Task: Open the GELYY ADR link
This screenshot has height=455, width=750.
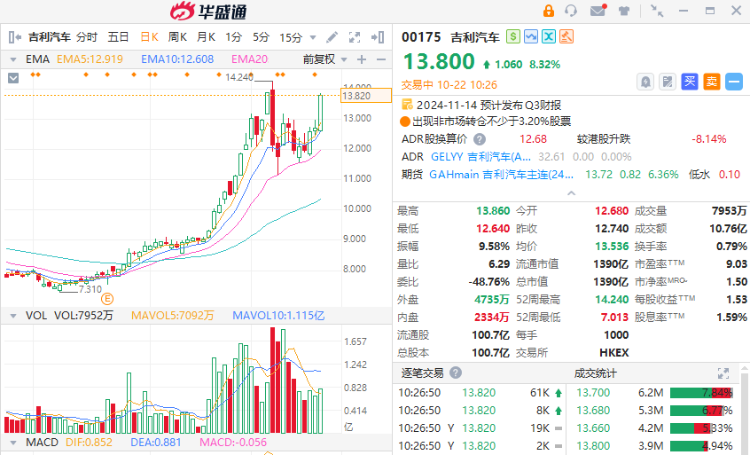Action: coord(481,157)
